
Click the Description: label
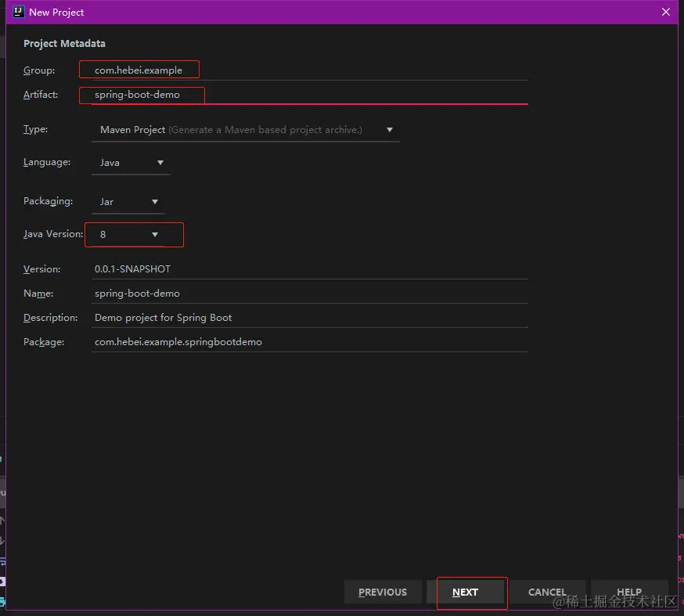click(51, 318)
